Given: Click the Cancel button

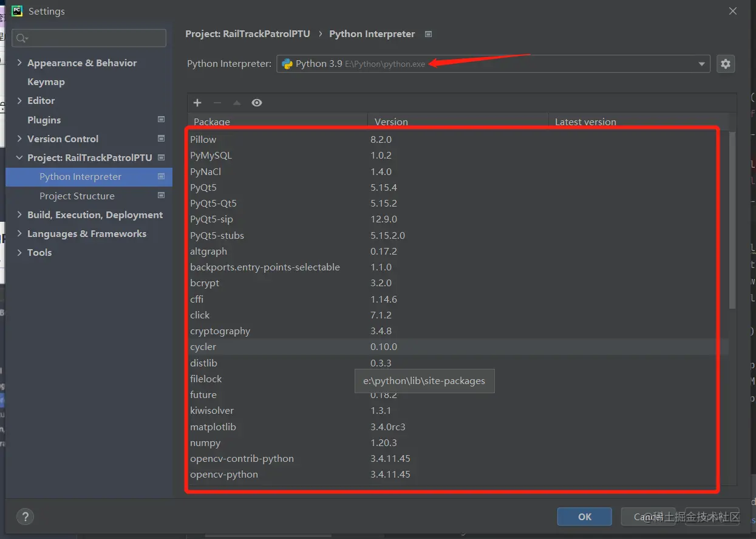Looking at the screenshot, I should (x=648, y=517).
